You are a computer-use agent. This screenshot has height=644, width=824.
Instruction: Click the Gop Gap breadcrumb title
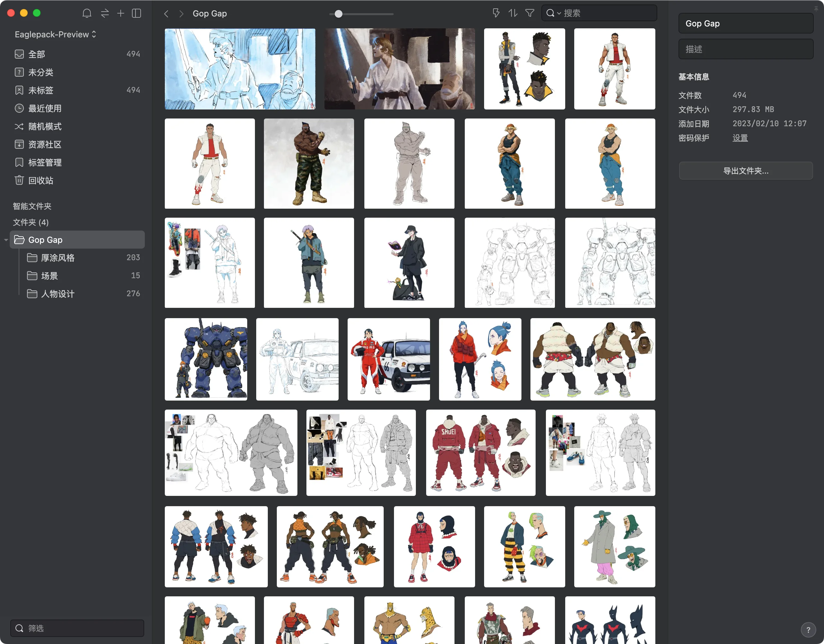point(210,14)
